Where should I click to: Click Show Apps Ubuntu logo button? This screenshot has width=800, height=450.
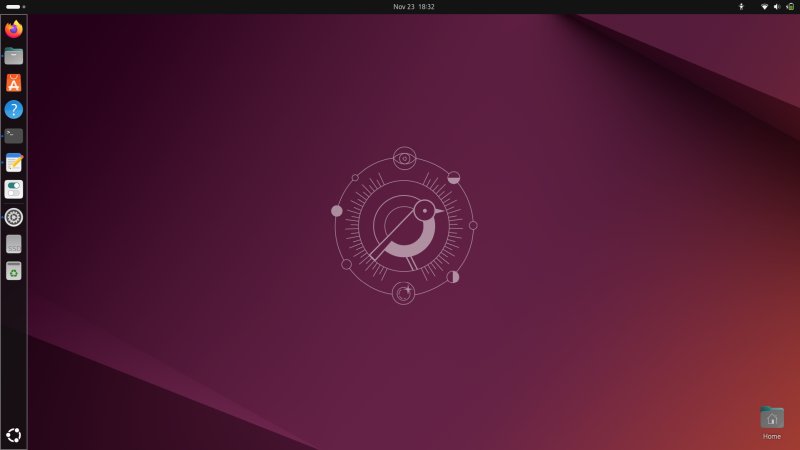pos(14,435)
